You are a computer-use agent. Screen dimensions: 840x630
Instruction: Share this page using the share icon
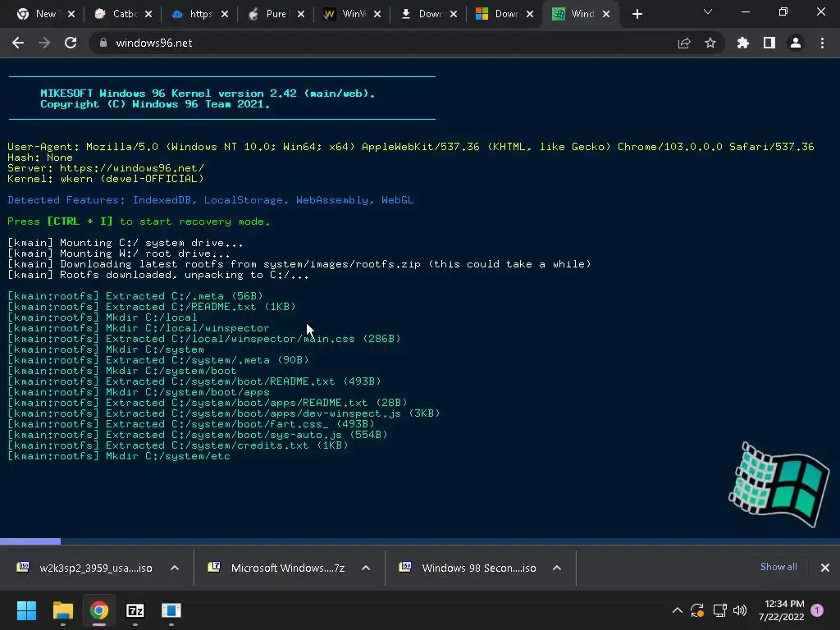pos(684,43)
